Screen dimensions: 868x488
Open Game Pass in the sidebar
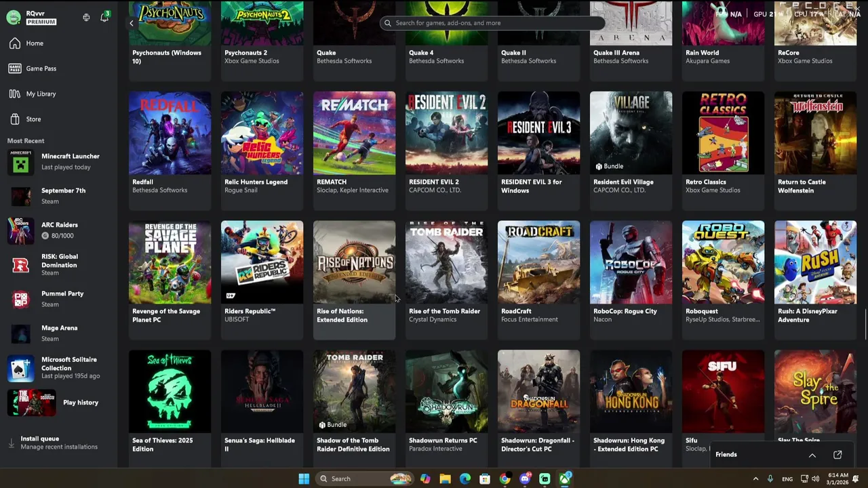[58, 68]
